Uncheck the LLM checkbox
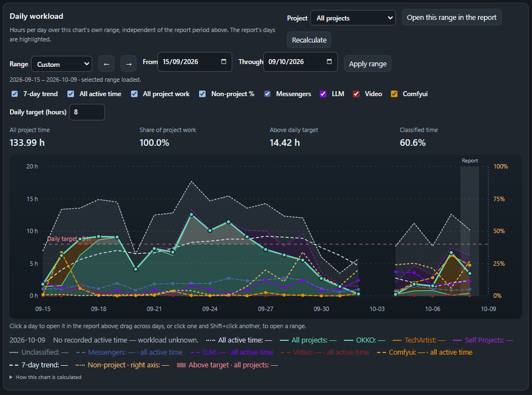Image resolution: width=532 pixels, height=395 pixels. [x=323, y=94]
